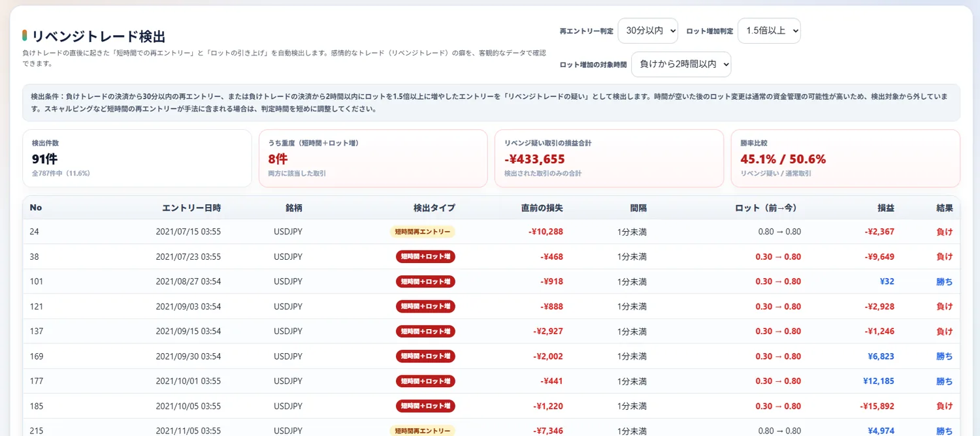Click the profit value ¥12,185
This screenshot has width=980, height=436.
pyautogui.click(x=879, y=381)
